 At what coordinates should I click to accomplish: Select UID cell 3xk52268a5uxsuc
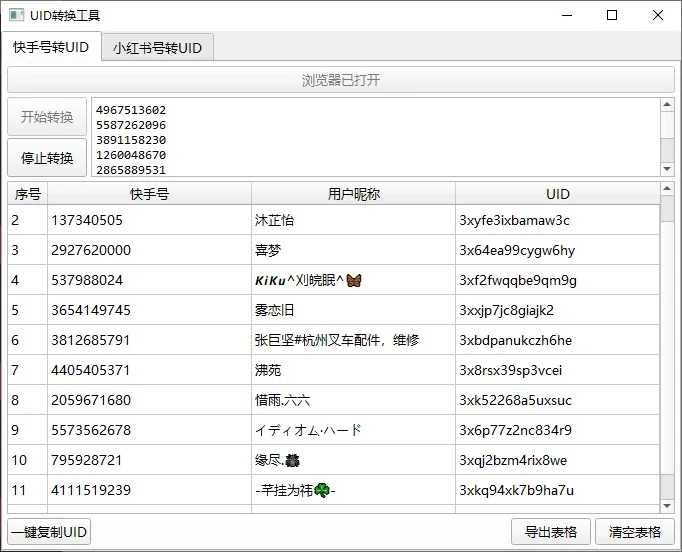coord(558,400)
